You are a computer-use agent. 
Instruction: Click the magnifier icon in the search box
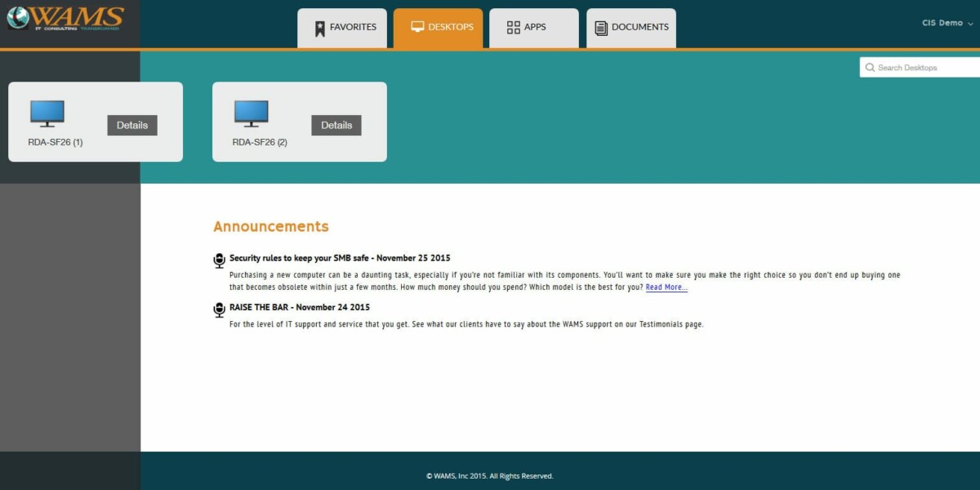click(870, 68)
